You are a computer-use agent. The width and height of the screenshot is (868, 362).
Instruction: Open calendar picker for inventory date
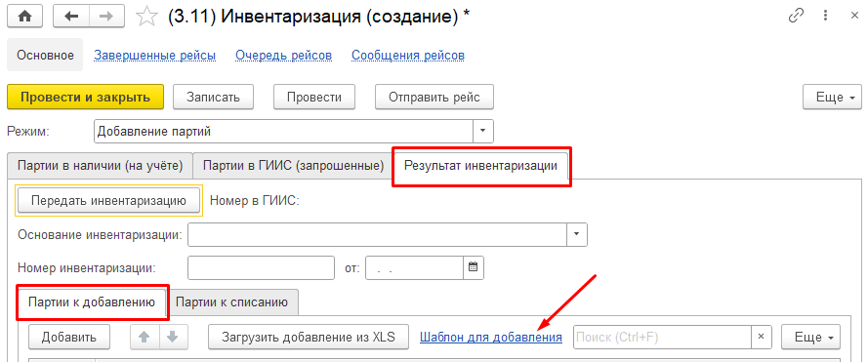click(474, 267)
